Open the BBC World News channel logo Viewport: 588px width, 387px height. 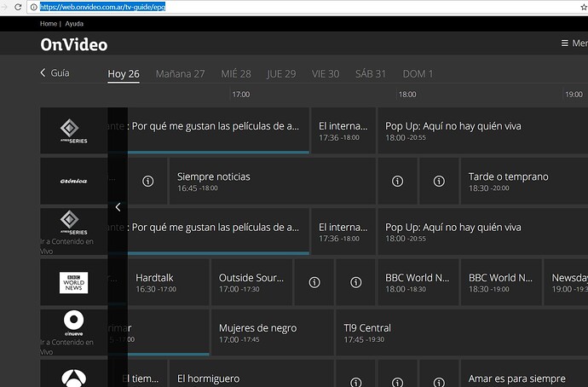point(74,282)
